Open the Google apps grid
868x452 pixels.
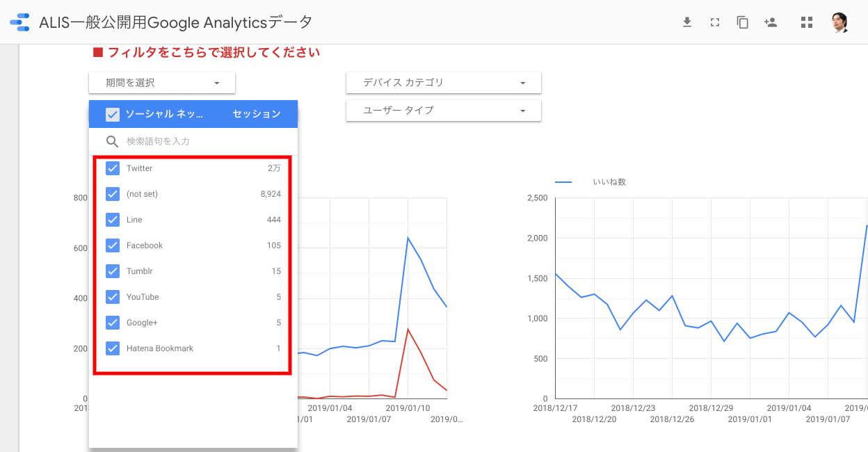click(807, 22)
